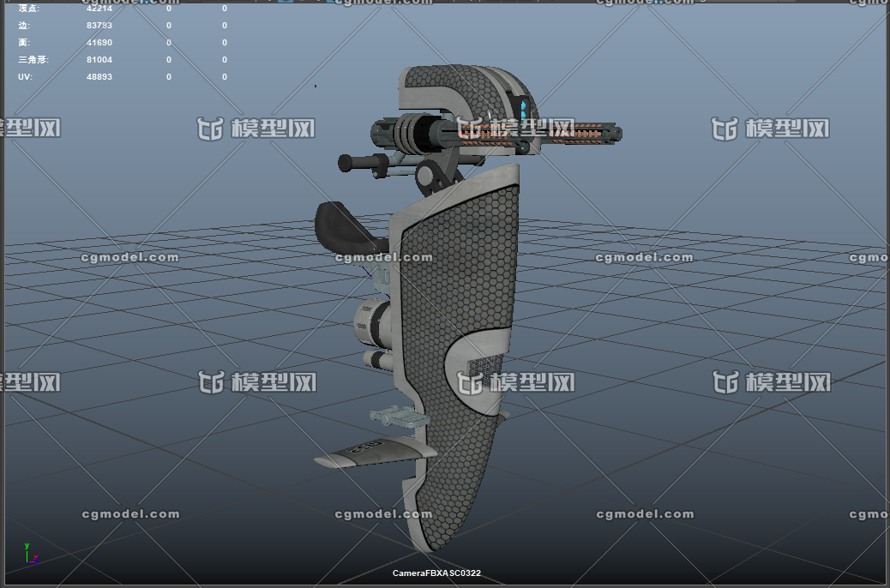890x588 pixels.
Task: Click the triangle count value 81004
Action: pos(99,60)
